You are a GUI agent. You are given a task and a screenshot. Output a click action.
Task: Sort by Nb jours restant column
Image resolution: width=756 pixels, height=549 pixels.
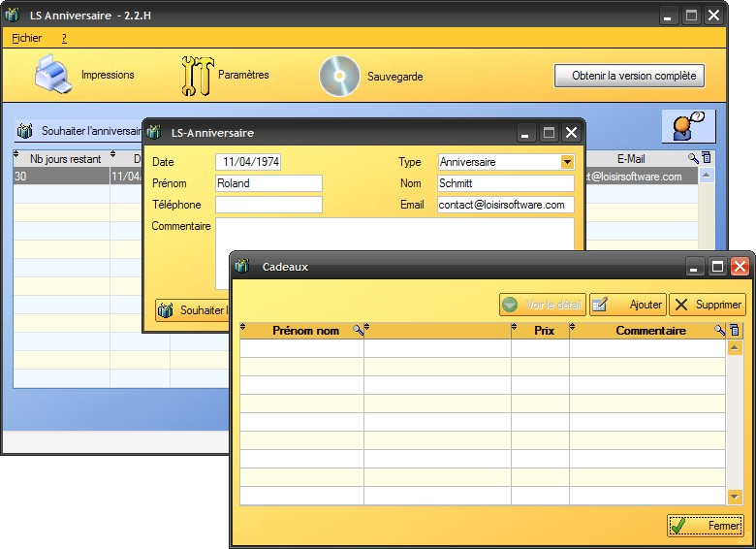point(65,158)
